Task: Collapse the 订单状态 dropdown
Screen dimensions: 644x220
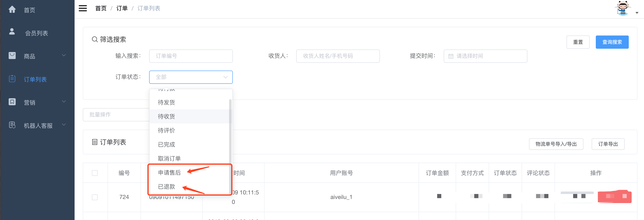Action: point(191,77)
